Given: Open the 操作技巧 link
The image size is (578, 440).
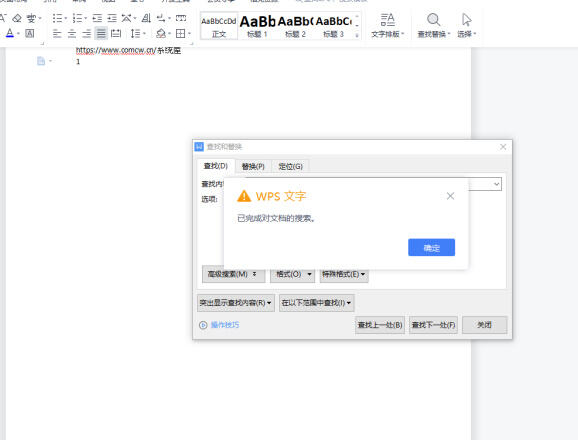Looking at the screenshot, I should click(x=224, y=325).
